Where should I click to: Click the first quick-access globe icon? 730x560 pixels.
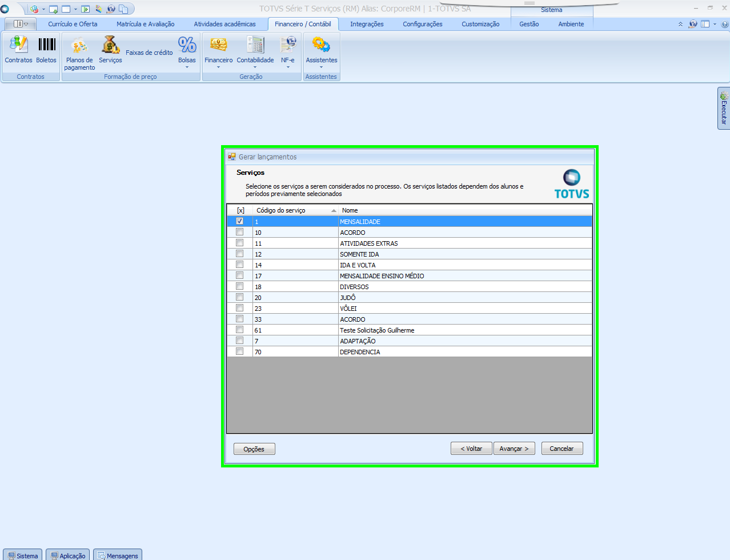point(35,9)
